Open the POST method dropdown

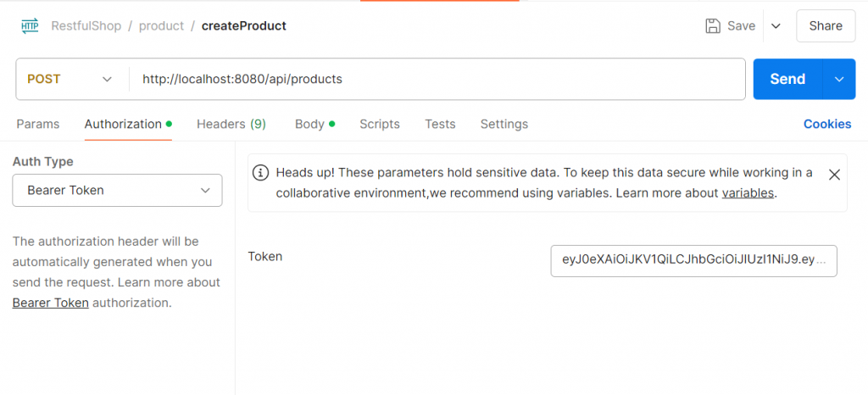click(x=71, y=79)
